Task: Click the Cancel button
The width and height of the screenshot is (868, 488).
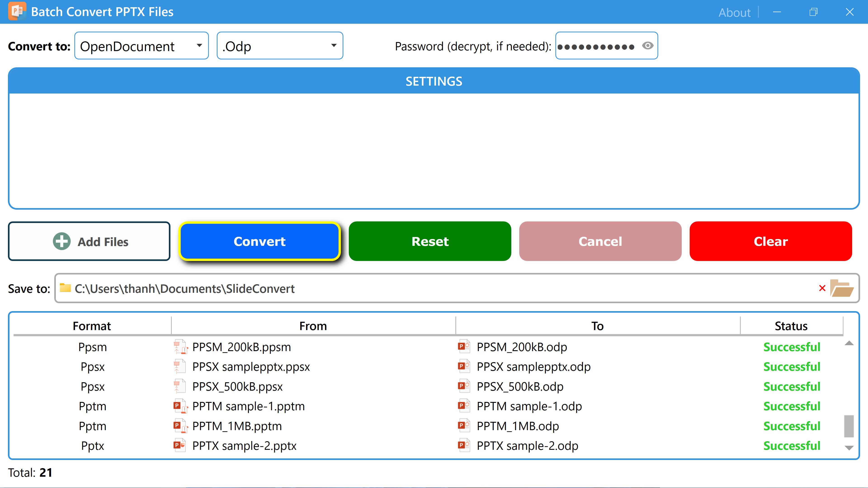Action: [600, 241]
